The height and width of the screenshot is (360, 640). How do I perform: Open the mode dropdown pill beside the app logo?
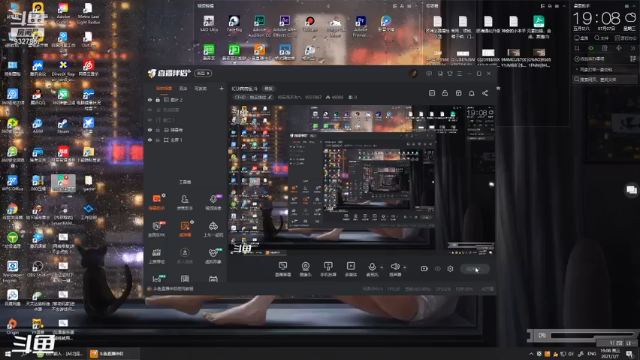[203, 73]
